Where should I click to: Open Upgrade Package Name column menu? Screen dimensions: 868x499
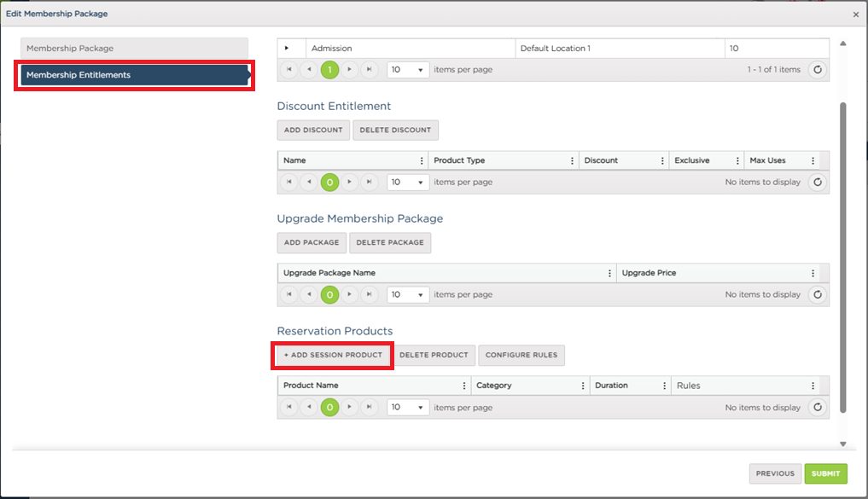pos(610,273)
